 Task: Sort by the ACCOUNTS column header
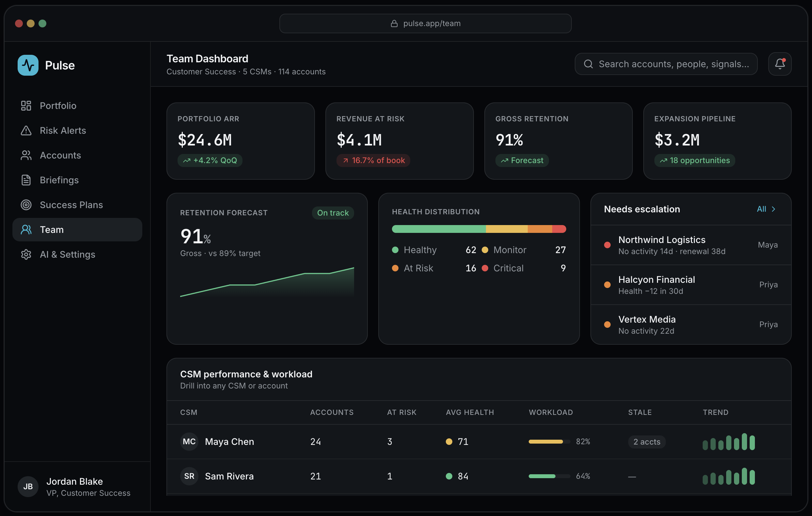point(332,412)
